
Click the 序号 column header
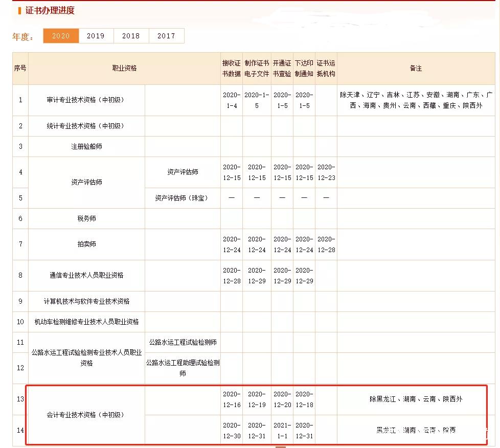[20, 69]
